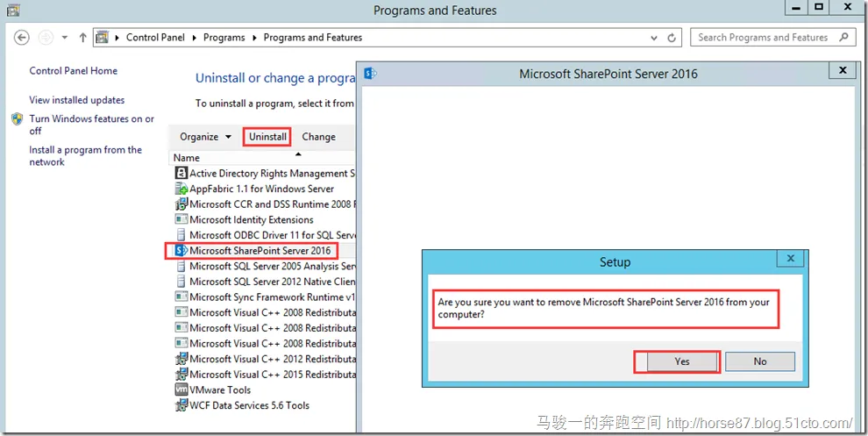Screen dimensions: 868x436
Task: Click the Forward navigation arrow
Action: point(46,38)
